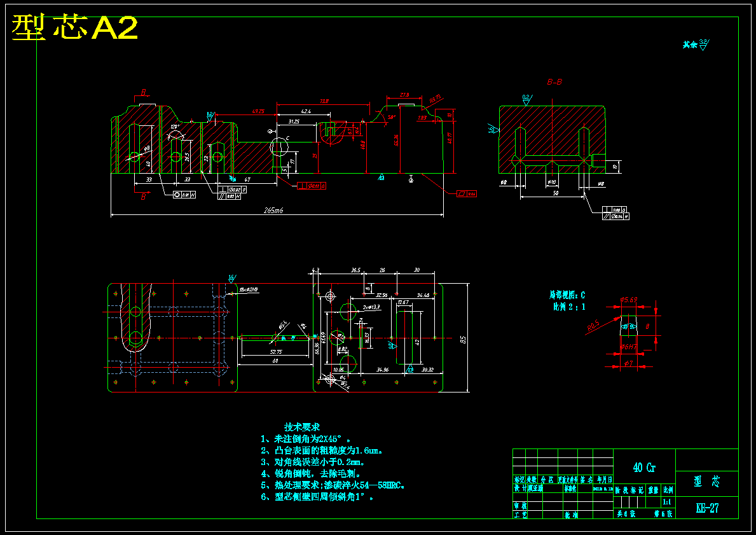Image resolution: width=756 pixels, height=535 pixels.
Task: Click the "技术要求" heading
Action: [302, 427]
